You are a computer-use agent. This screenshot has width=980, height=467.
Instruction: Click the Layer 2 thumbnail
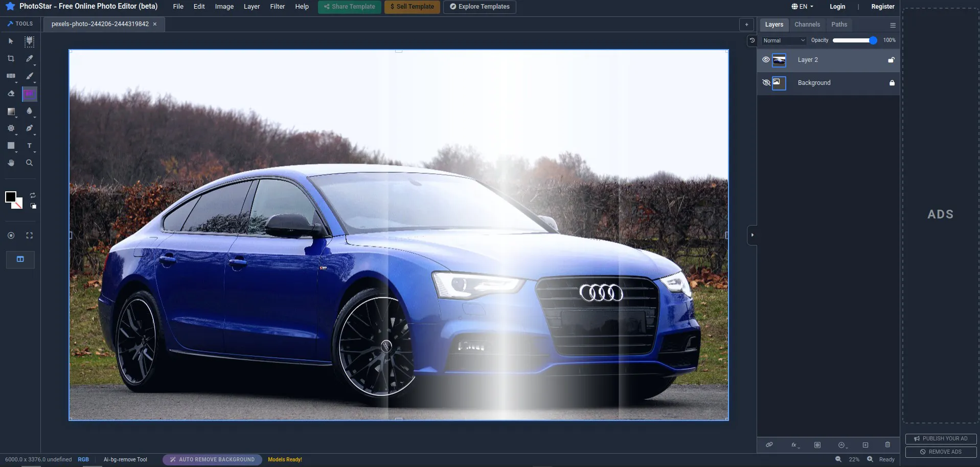779,60
